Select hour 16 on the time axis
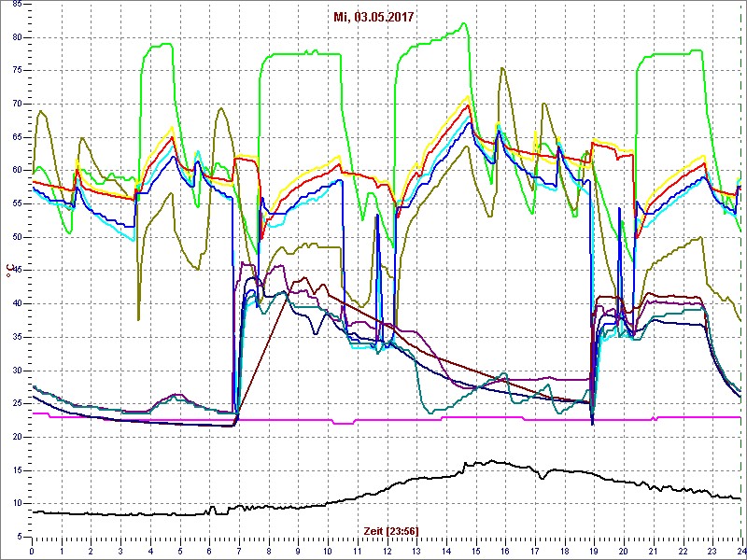The height and width of the screenshot is (560, 747). point(505,551)
